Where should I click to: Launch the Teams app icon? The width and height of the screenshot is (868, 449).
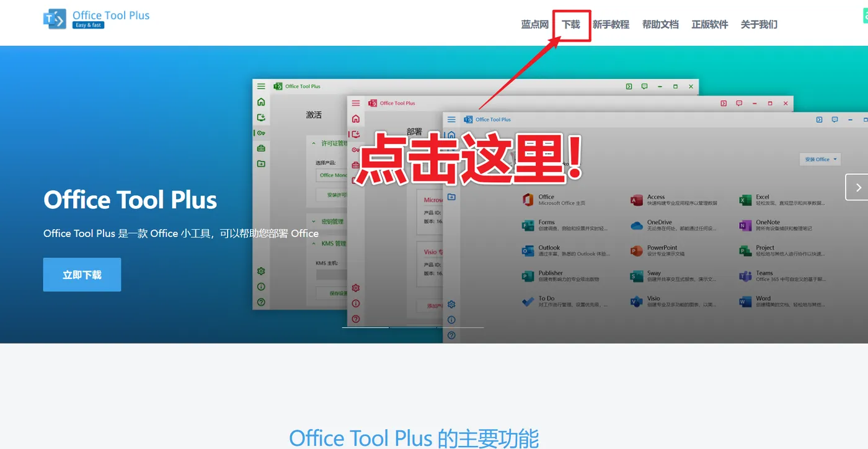click(745, 276)
